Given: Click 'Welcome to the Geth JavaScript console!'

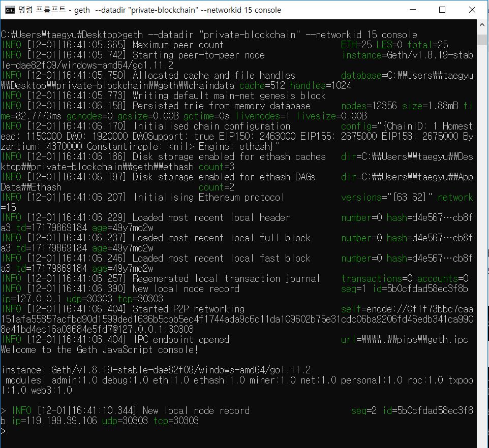Looking at the screenshot, I should tap(99, 349).
